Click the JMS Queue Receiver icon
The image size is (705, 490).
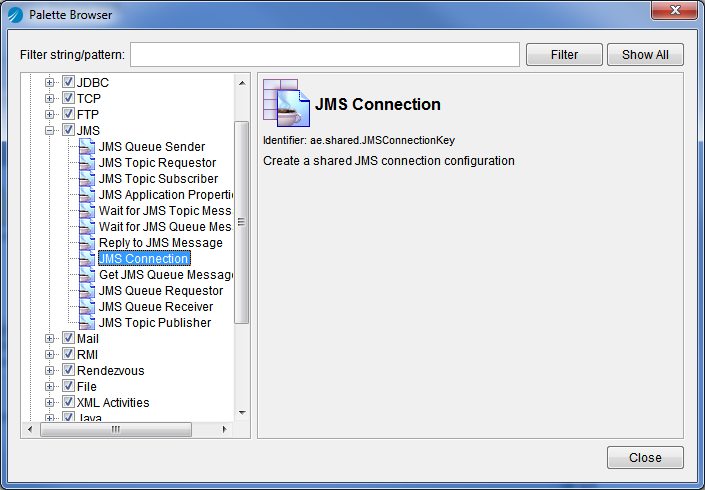coord(87,307)
